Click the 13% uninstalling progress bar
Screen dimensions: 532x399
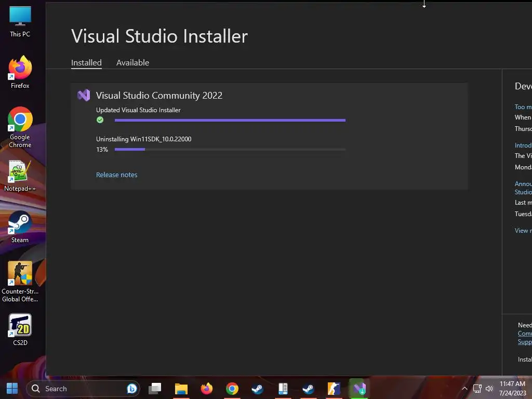pyautogui.click(x=230, y=149)
